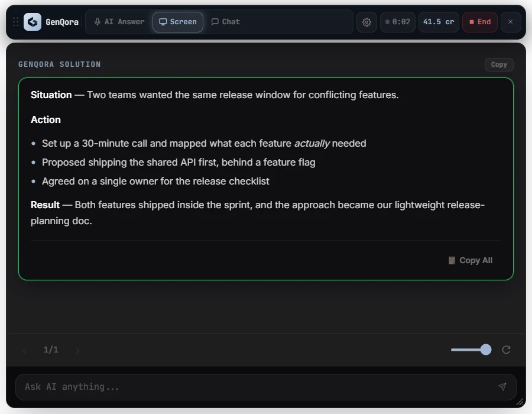Click the resize grip in the bottom corner
Viewport: 532px width, 414px height.
(x=520, y=402)
